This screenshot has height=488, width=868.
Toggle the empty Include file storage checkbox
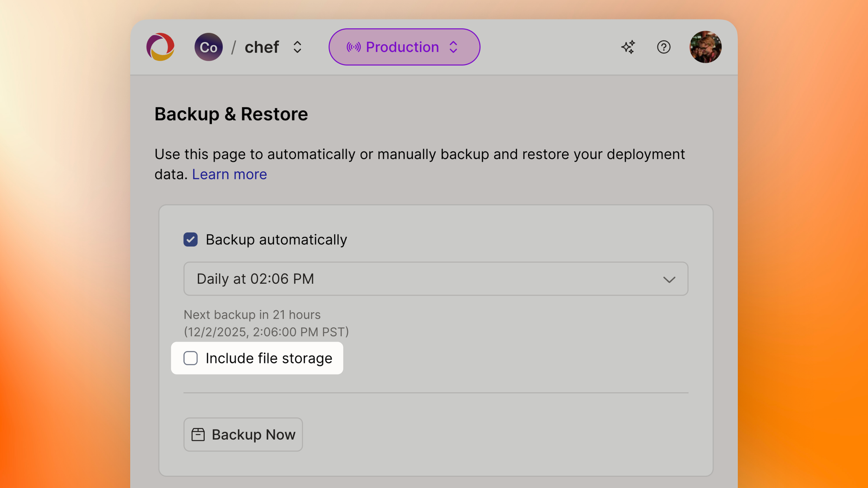[191, 358]
